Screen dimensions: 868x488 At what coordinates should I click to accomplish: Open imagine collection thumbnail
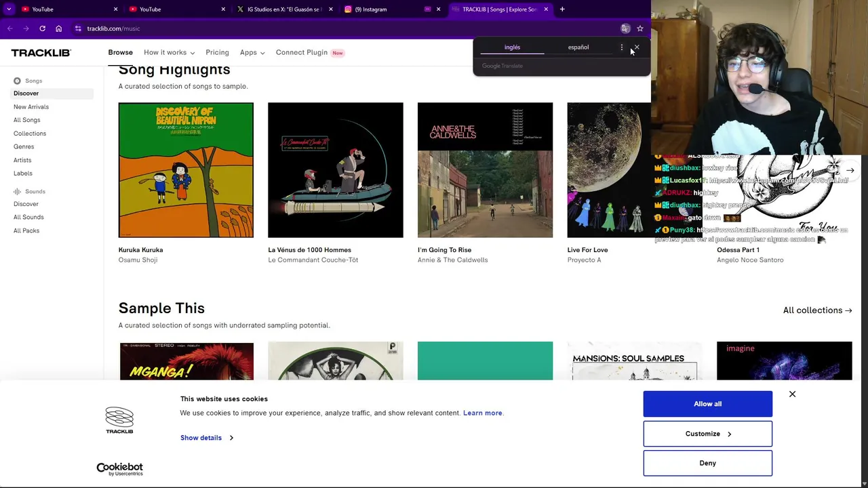coord(784,361)
